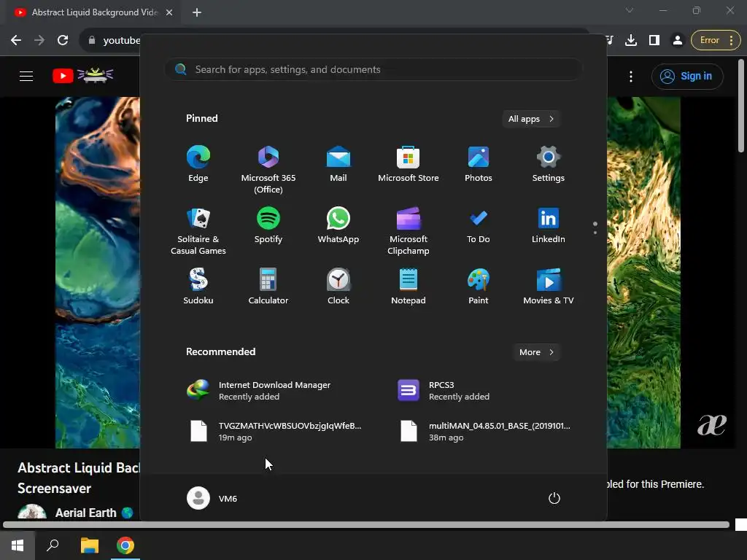
Task: Reload the YouTube page
Action: [x=63, y=40]
